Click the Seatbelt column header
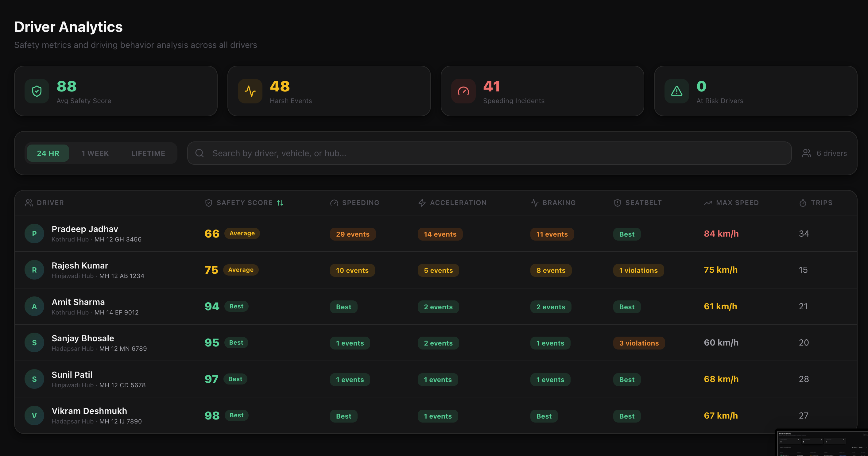 pos(643,203)
